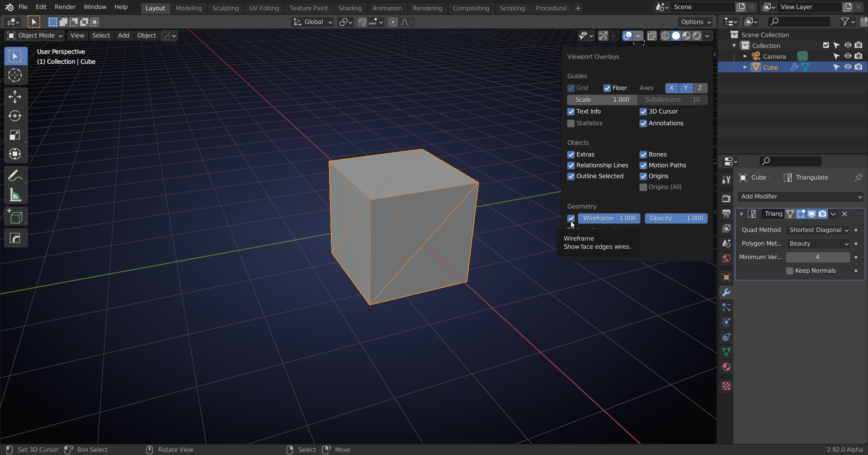Click the Y axis button under Guides
The image size is (868, 455).
coord(686,88)
